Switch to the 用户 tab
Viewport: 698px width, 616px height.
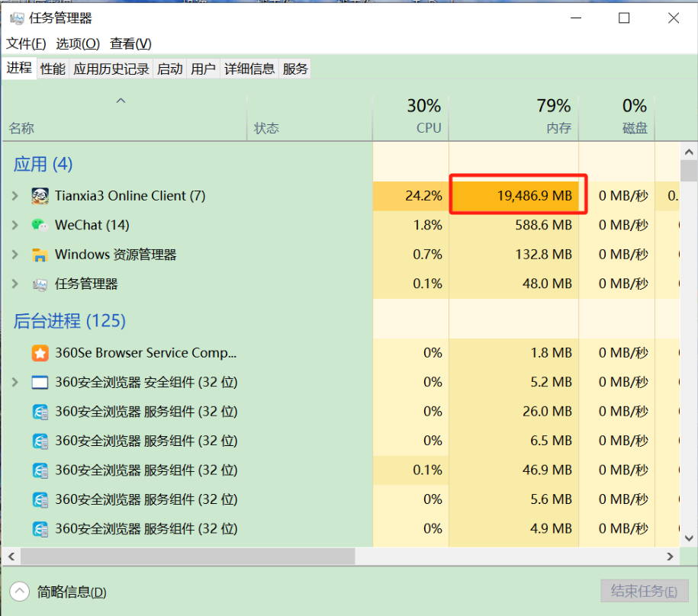coord(204,69)
